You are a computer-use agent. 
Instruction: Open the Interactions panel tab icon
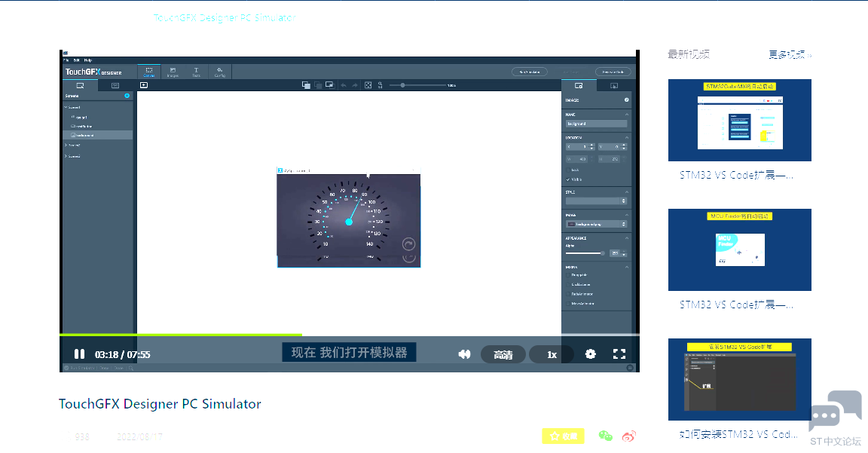tap(614, 86)
